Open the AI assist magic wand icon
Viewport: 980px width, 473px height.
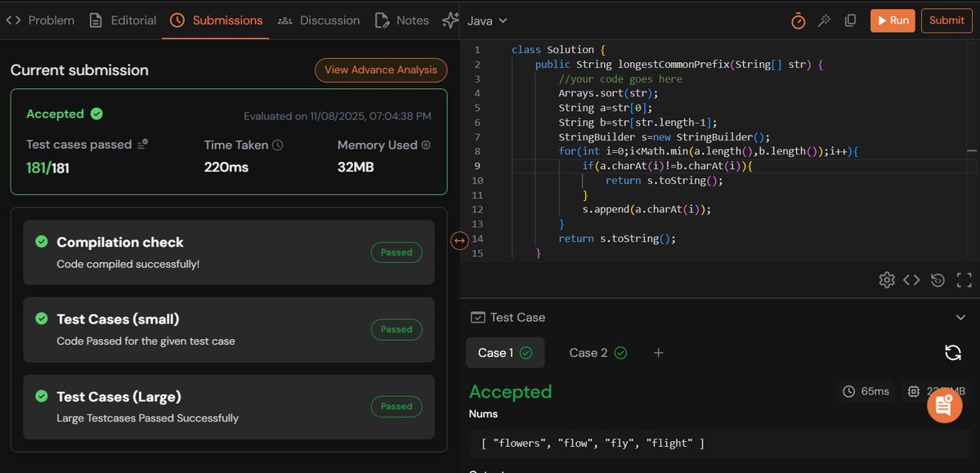point(825,20)
